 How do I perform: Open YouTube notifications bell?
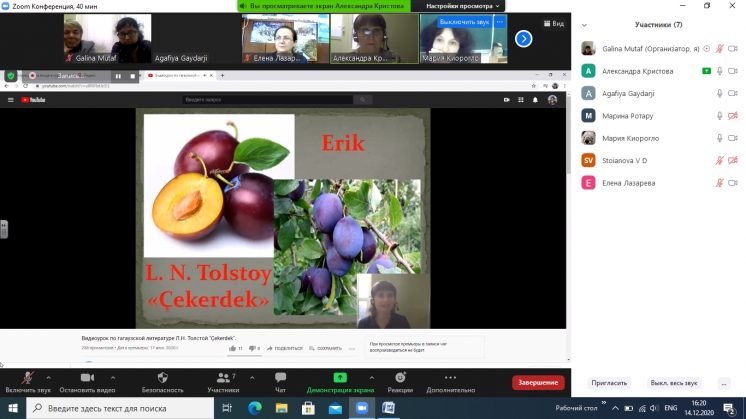(535, 100)
